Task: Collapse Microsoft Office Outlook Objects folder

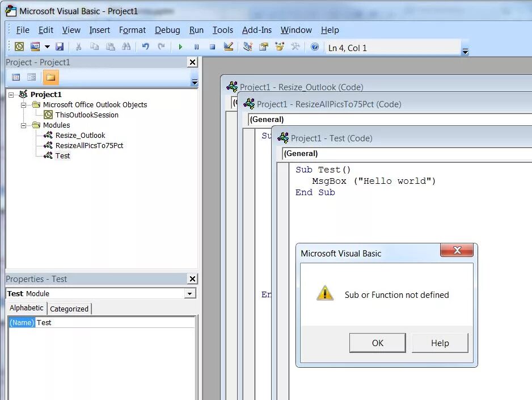Action: pyautogui.click(x=23, y=105)
